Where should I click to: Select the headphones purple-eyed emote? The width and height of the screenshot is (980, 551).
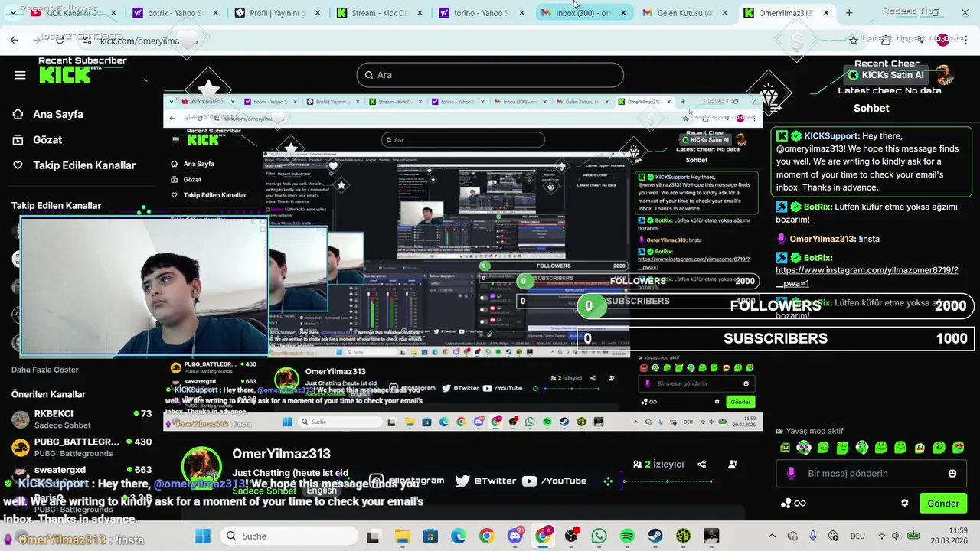[x=804, y=448]
